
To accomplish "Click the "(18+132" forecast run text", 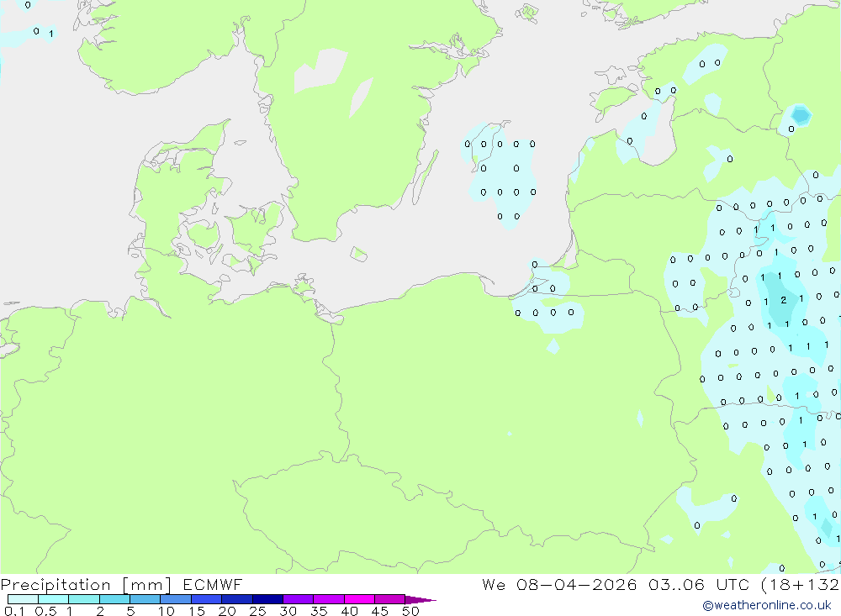I will click(801, 585).
